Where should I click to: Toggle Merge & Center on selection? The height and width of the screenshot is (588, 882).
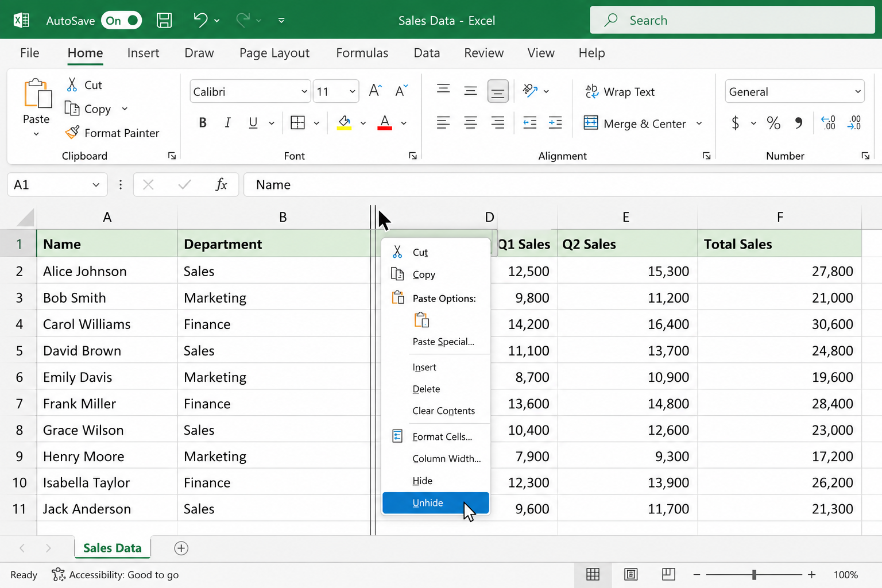pos(635,123)
